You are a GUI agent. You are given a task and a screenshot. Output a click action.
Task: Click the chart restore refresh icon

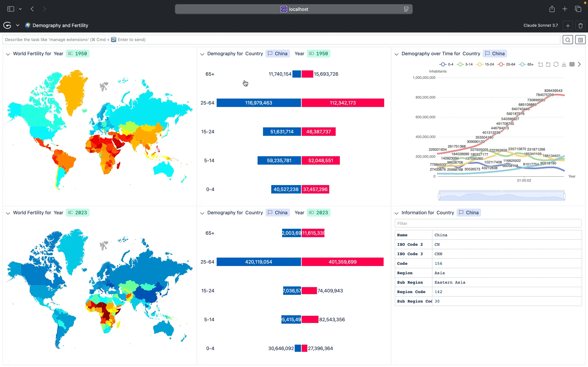click(x=556, y=64)
